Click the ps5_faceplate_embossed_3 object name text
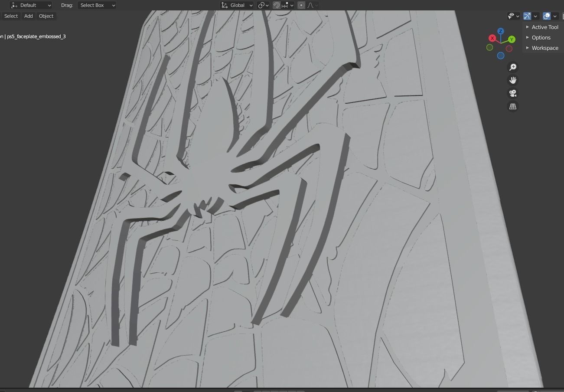This screenshot has height=392, width=564. (x=36, y=36)
